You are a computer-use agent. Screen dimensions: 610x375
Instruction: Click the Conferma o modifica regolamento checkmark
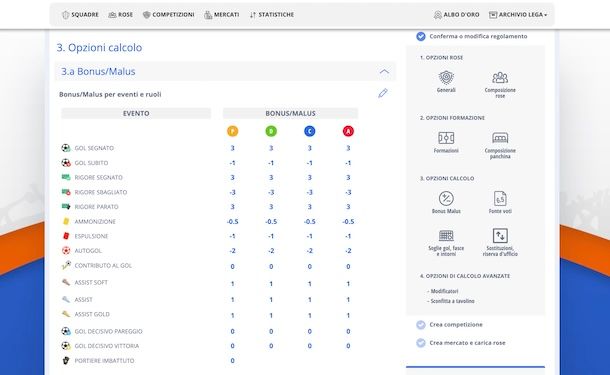point(421,36)
